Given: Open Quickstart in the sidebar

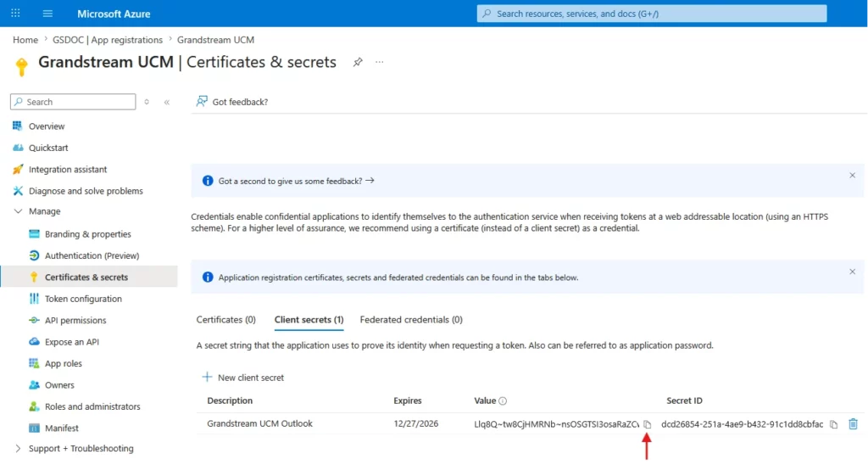Looking at the screenshot, I should click(x=48, y=148).
